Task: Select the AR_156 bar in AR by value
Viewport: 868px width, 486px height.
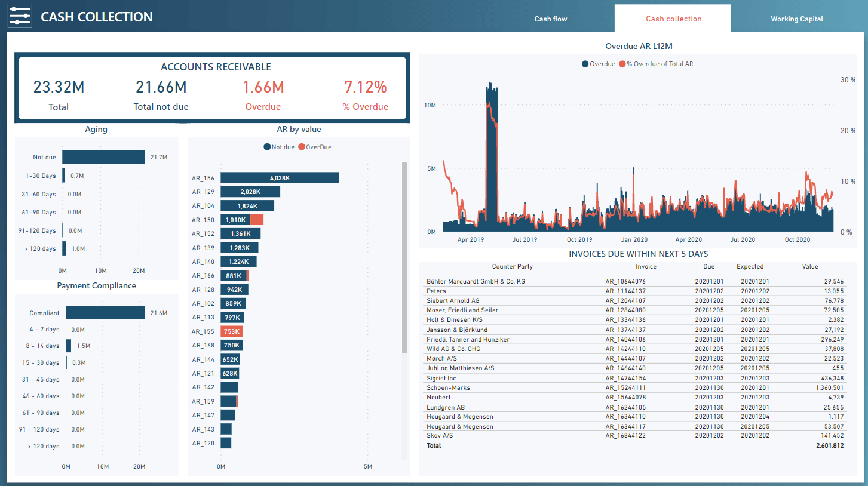Action: pos(280,178)
